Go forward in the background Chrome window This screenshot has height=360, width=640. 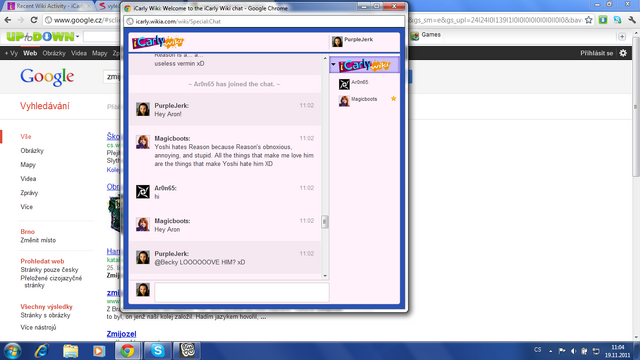[x=21, y=20]
